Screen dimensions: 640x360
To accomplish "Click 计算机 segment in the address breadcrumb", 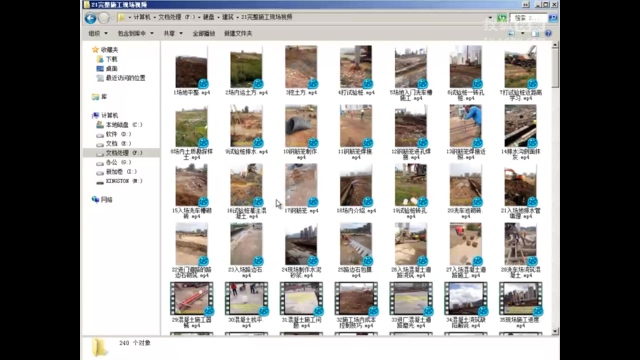I will 142,17.
